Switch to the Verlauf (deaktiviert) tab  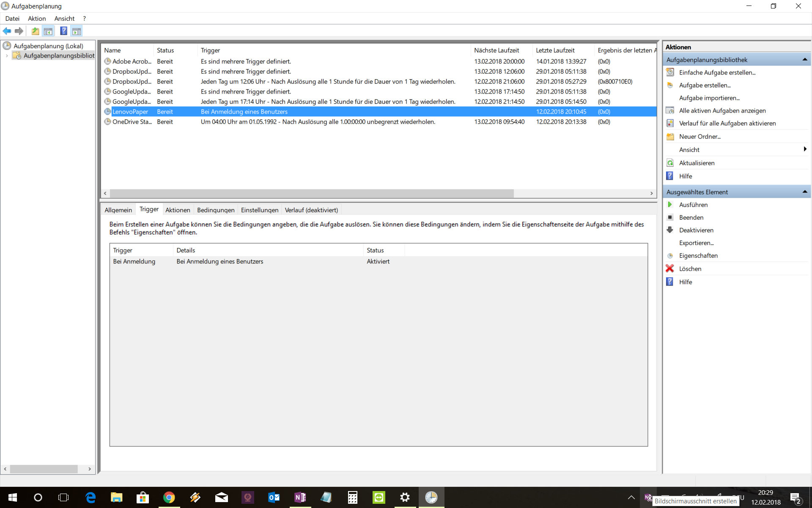click(x=311, y=210)
